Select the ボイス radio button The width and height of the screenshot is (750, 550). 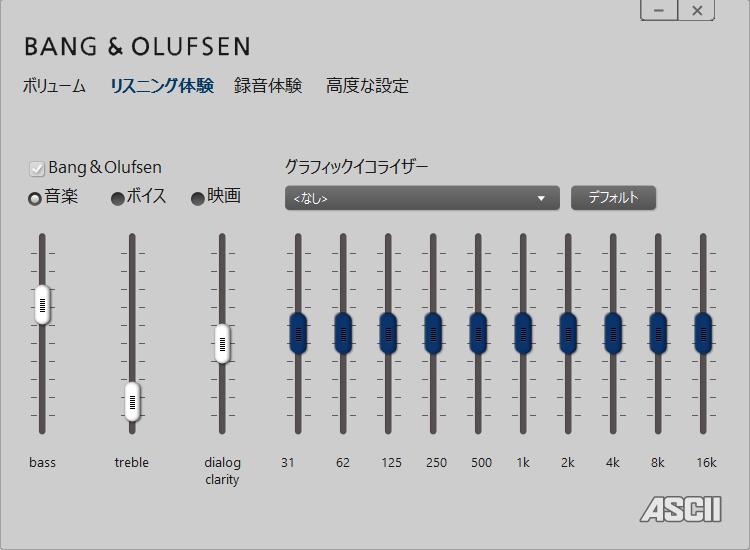tap(117, 198)
